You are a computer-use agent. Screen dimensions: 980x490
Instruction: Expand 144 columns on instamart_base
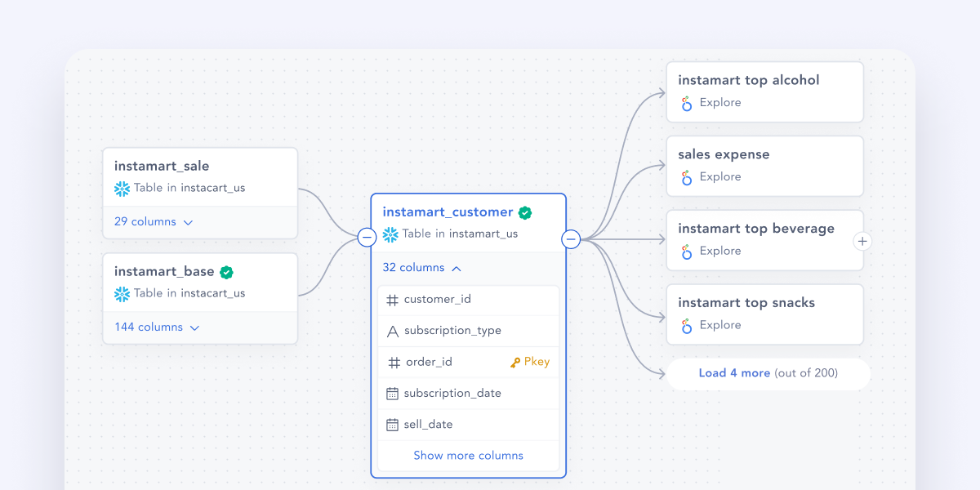[x=157, y=327]
